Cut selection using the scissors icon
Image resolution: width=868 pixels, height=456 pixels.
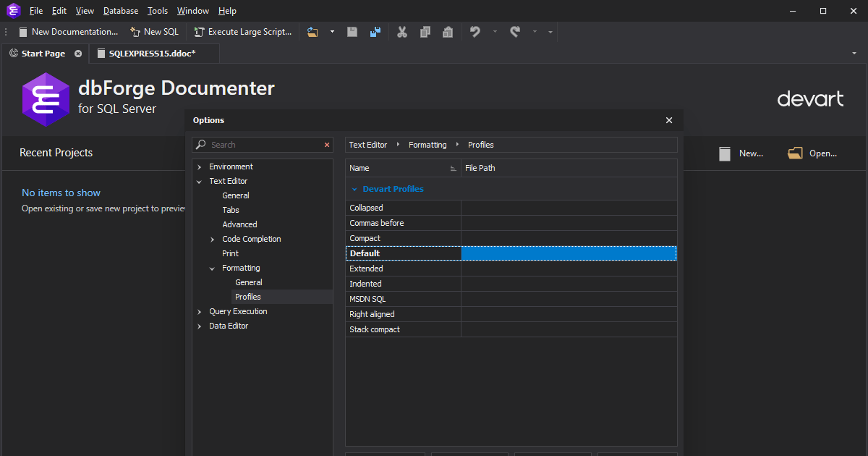[402, 32]
